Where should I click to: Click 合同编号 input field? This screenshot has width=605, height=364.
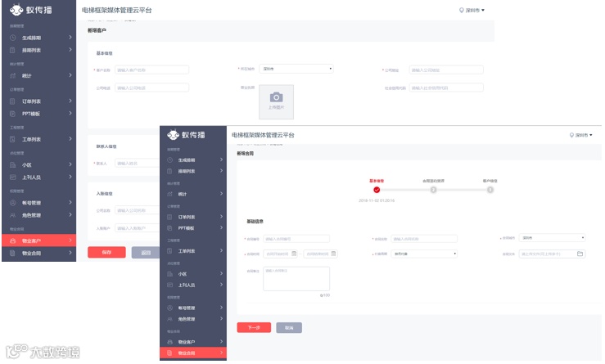pos(296,239)
